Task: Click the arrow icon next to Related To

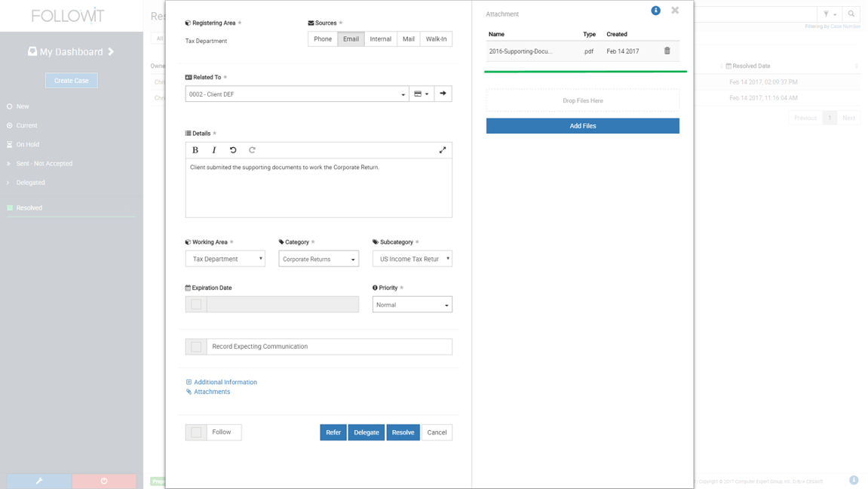Action: [443, 94]
